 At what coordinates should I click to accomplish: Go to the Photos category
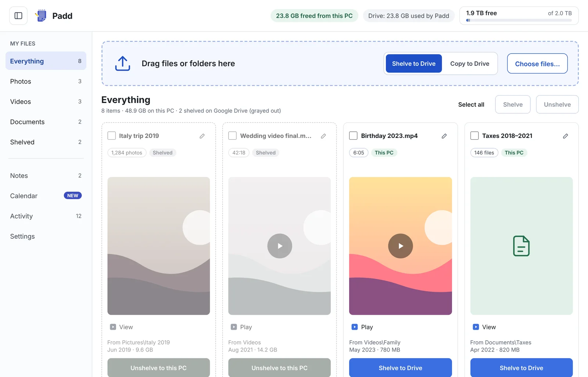[x=46, y=81]
